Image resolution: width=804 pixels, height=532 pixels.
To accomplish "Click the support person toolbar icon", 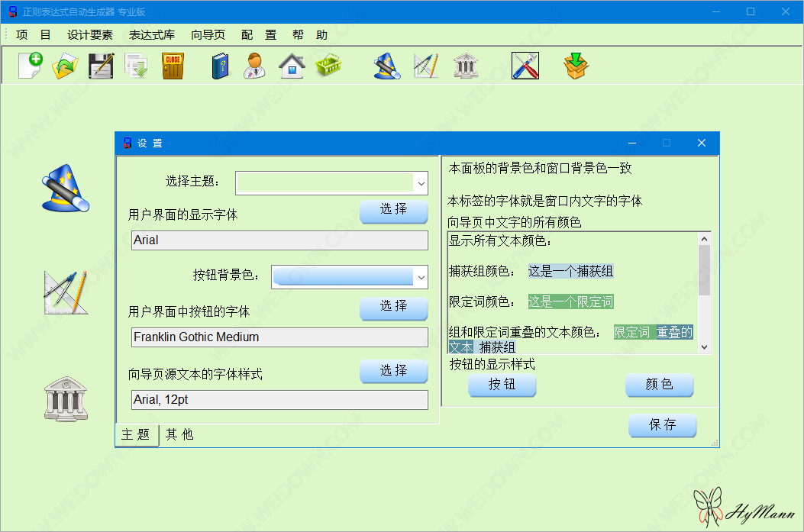I will tap(255, 66).
